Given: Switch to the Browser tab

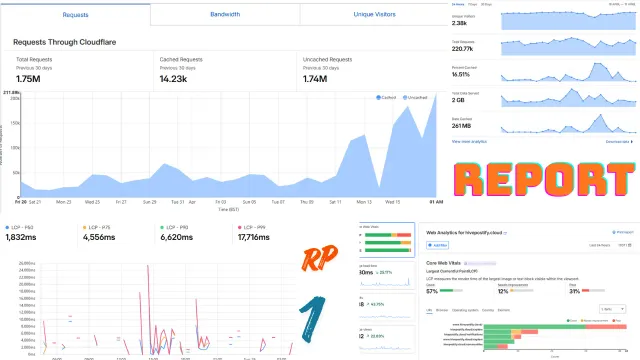Looking at the screenshot, I should click(x=442, y=310).
